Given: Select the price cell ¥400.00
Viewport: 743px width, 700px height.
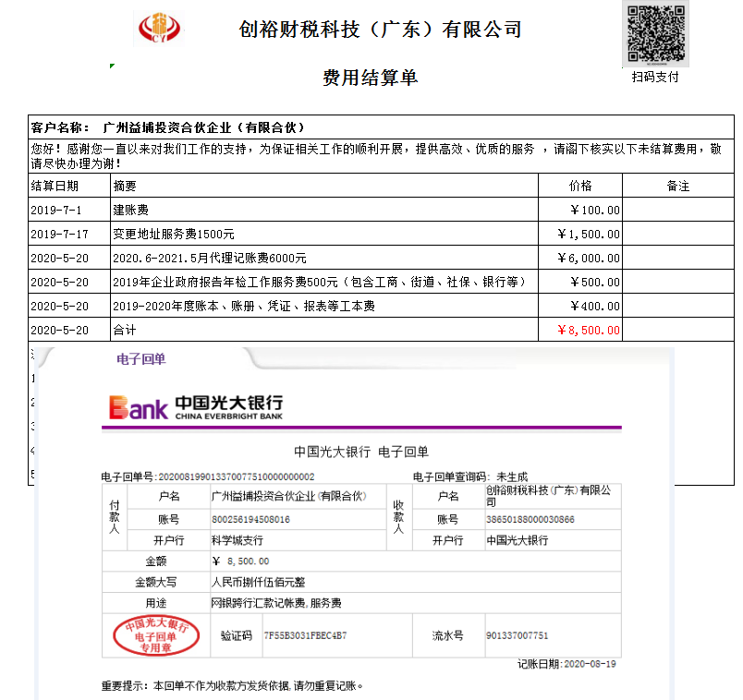Looking at the screenshot, I should [x=580, y=306].
